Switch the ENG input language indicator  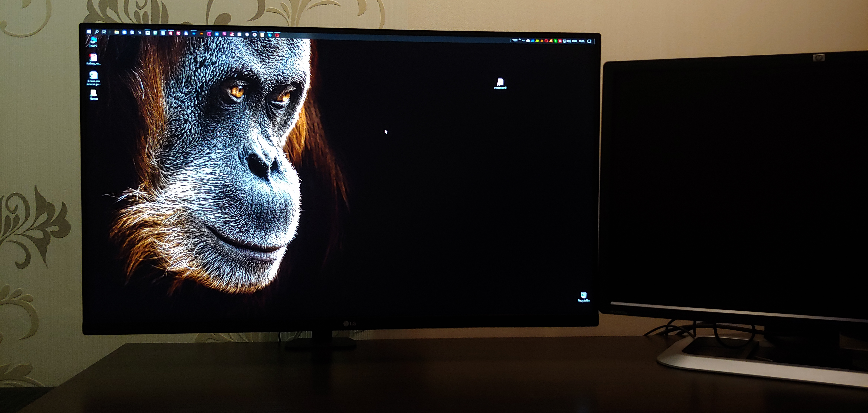(575, 41)
